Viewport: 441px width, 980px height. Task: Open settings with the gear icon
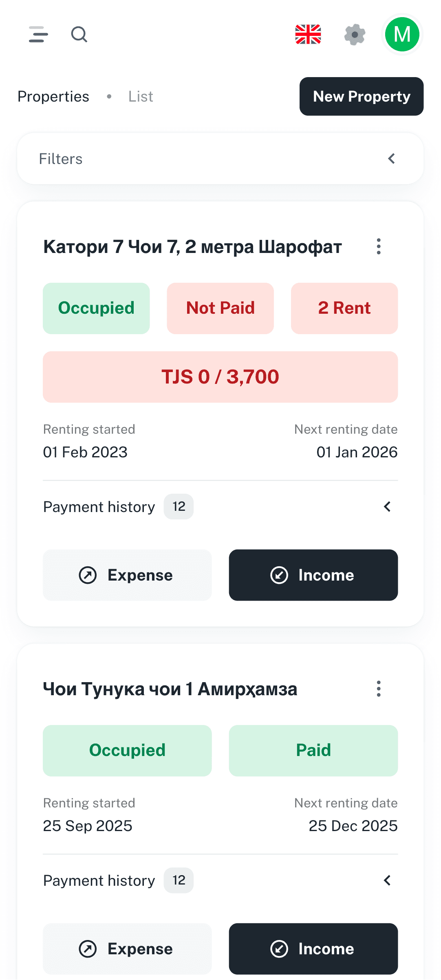pyautogui.click(x=355, y=35)
